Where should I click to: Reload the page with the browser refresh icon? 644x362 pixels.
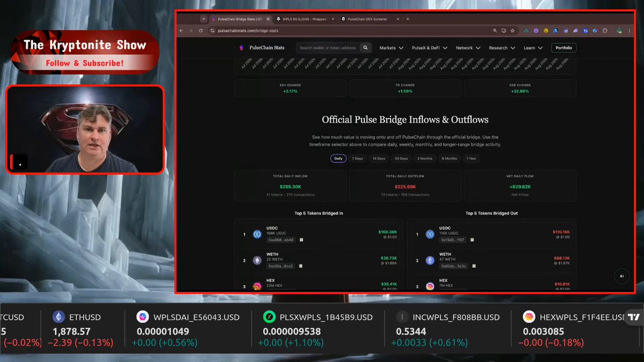201,31
